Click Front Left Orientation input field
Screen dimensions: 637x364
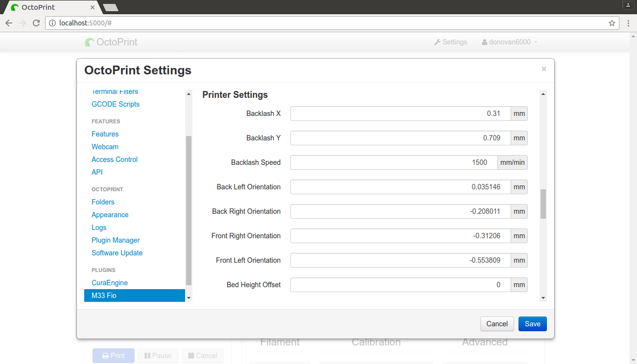point(401,260)
